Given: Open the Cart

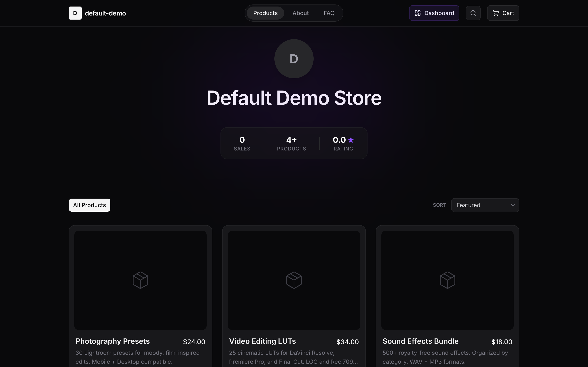Looking at the screenshot, I should tap(503, 13).
